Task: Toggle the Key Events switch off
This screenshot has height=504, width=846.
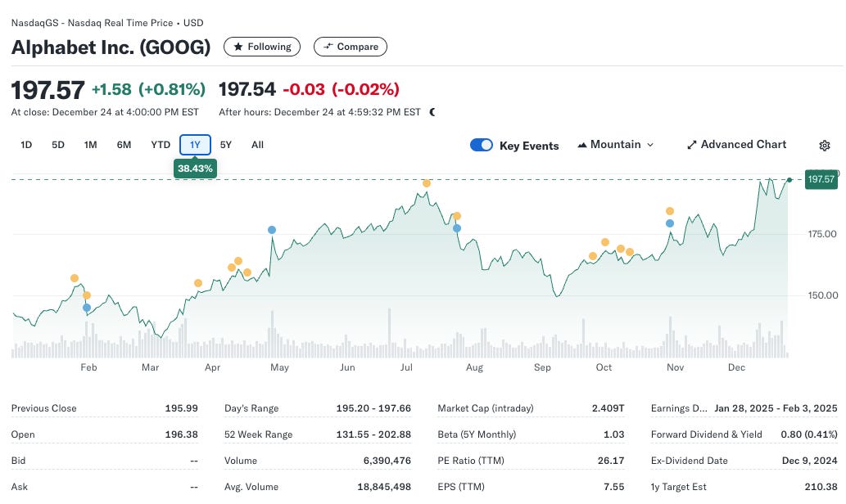Action: click(x=482, y=145)
